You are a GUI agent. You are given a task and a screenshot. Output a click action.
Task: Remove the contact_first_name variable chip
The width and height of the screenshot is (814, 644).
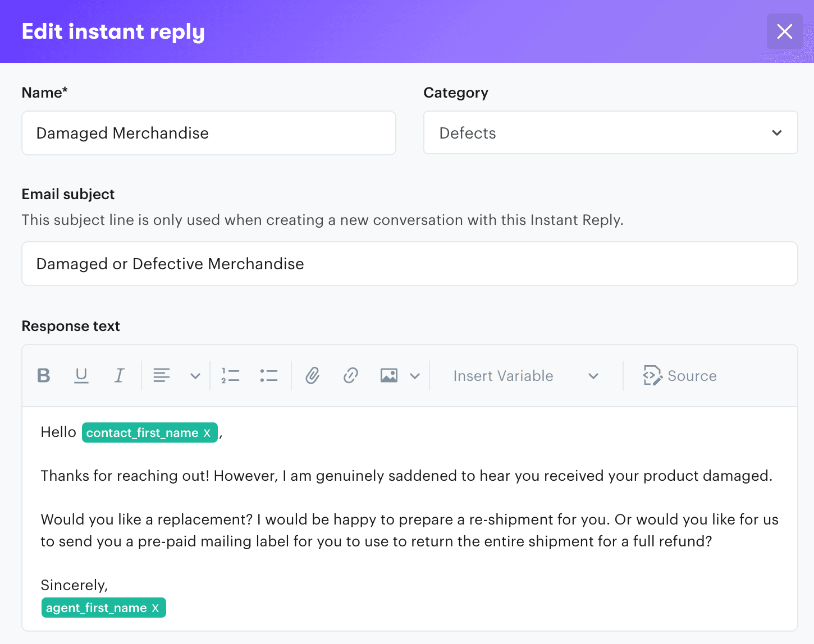pos(207,433)
